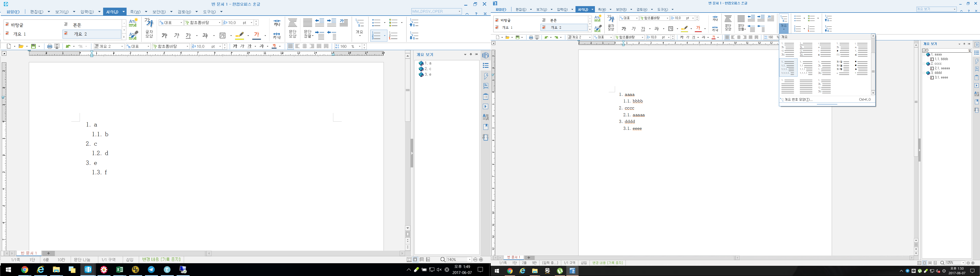Open the 개요 2 style dropdown in left toolbar

pos(122,47)
